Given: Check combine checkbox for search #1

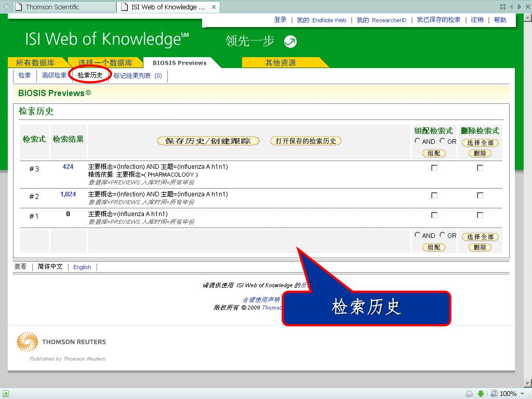Looking at the screenshot, I should pyautogui.click(x=434, y=215).
